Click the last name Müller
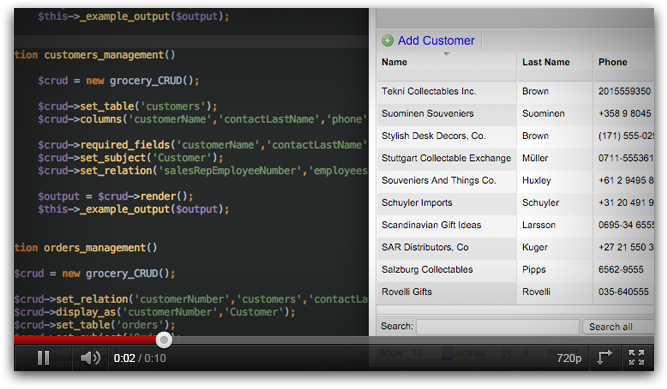 [535, 158]
